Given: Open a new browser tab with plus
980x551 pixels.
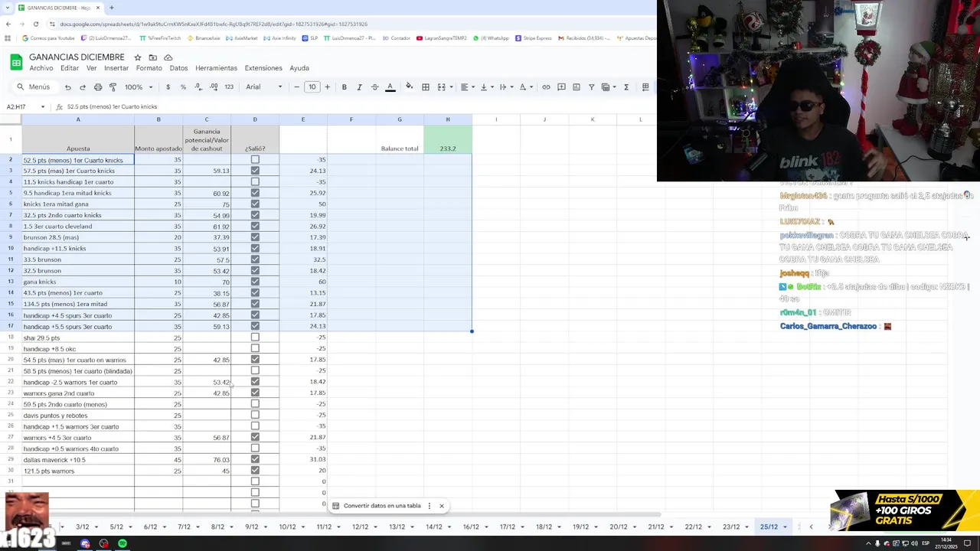Looking at the screenshot, I should pyautogui.click(x=112, y=8).
